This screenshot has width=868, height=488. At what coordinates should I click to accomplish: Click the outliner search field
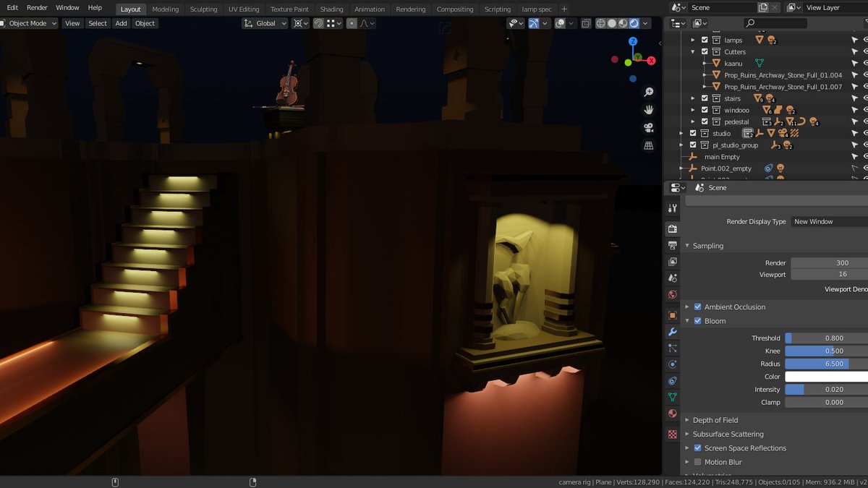click(775, 23)
